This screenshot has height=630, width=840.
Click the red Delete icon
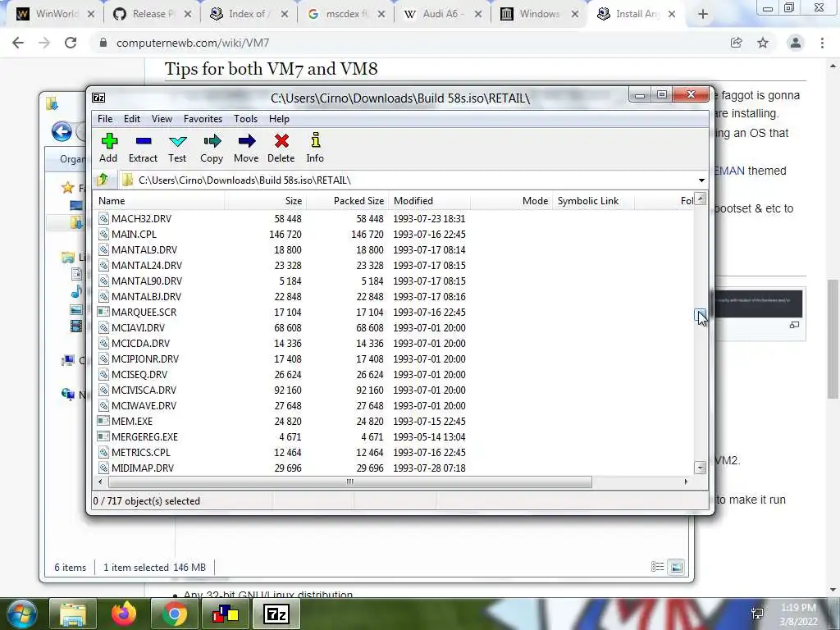(281, 148)
